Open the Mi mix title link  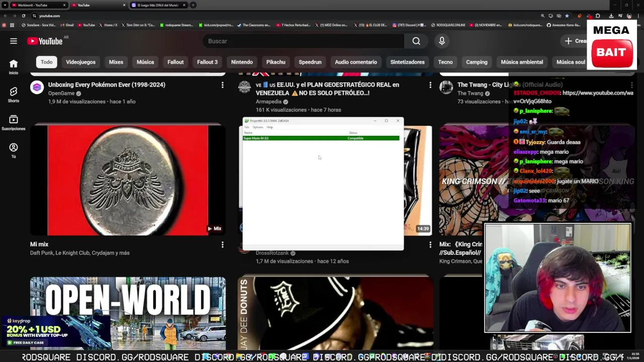(x=39, y=244)
